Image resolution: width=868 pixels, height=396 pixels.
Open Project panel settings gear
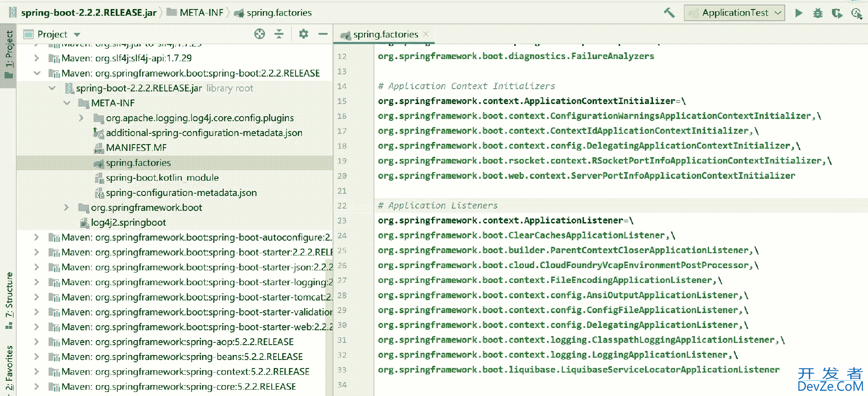pyautogui.click(x=304, y=34)
